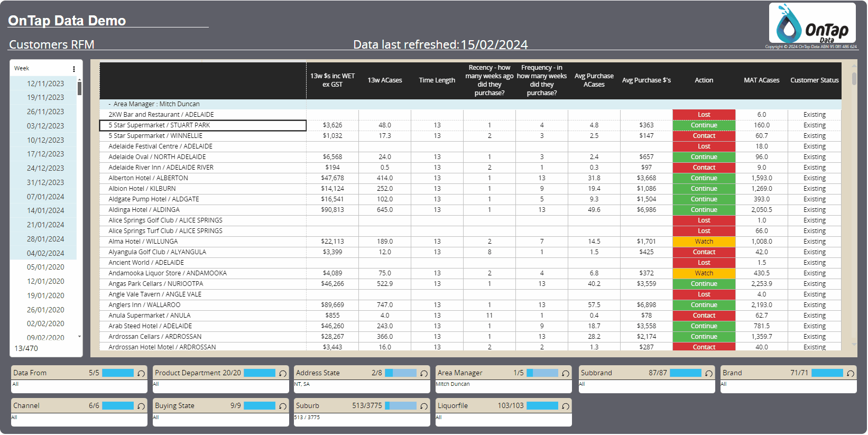Click reset icon on Address State filter
Screen dimensions: 868x435
click(x=424, y=374)
